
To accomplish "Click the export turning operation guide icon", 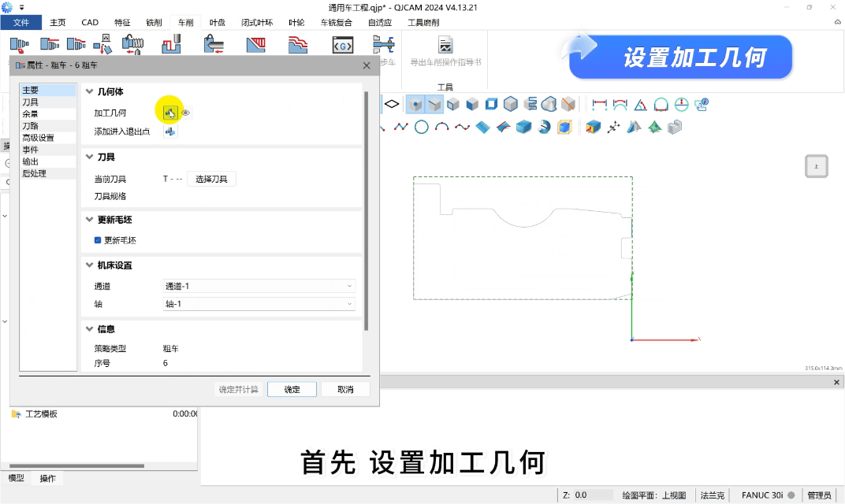I will [445, 45].
